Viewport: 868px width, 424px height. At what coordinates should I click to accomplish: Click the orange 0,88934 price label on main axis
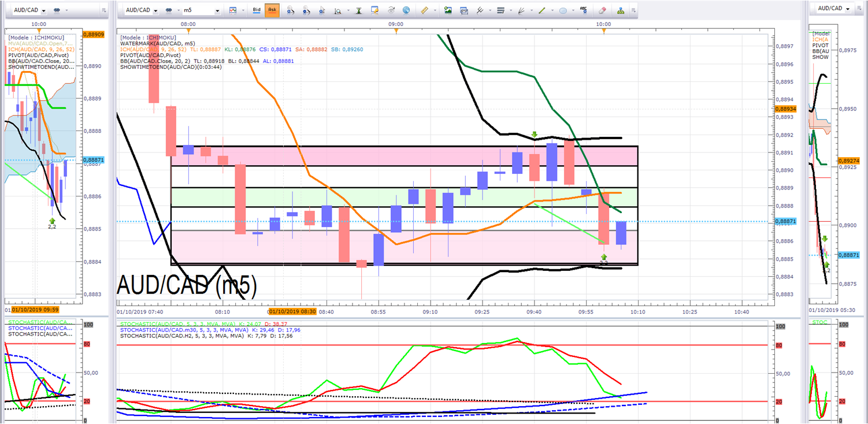click(785, 109)
